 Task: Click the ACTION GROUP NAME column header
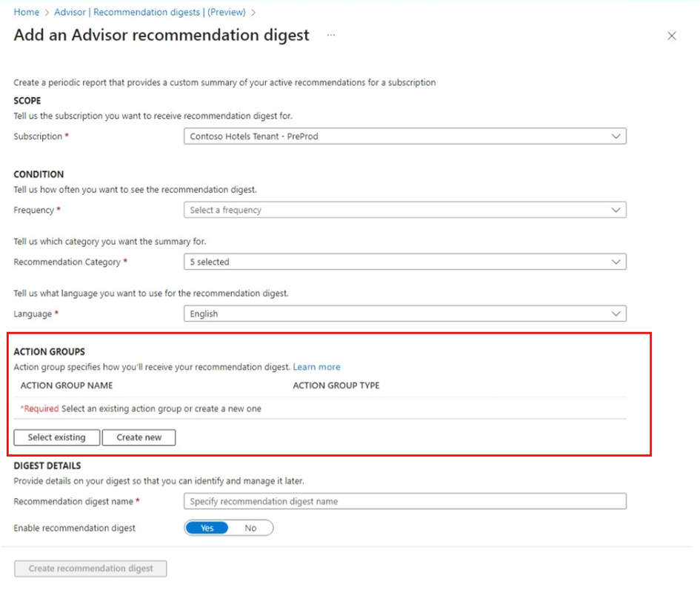click(x=67, y=385)
